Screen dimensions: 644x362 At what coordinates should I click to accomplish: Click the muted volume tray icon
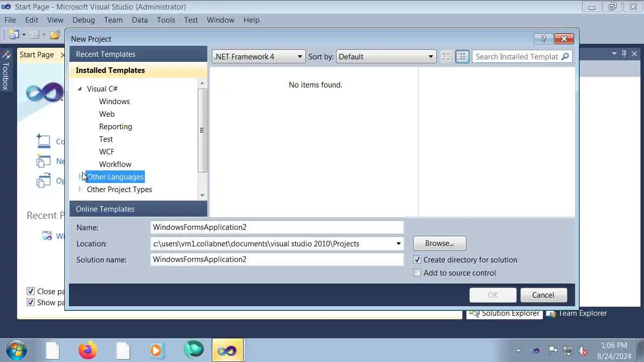583,350
